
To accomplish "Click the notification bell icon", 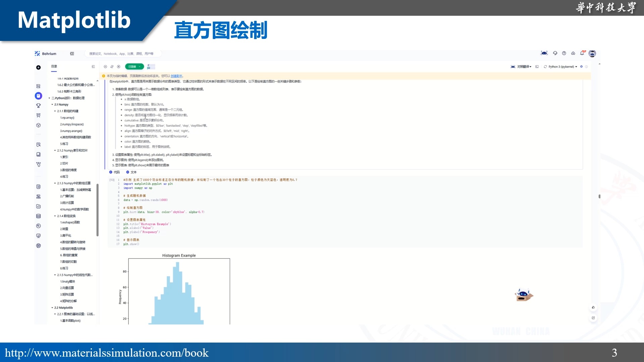I will (x=583, y=53).
